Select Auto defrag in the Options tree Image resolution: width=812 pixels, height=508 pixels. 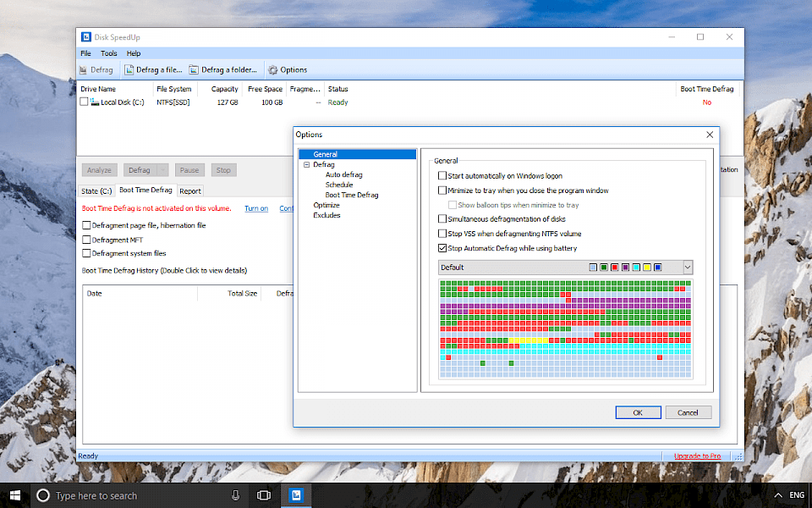(344, 174)
